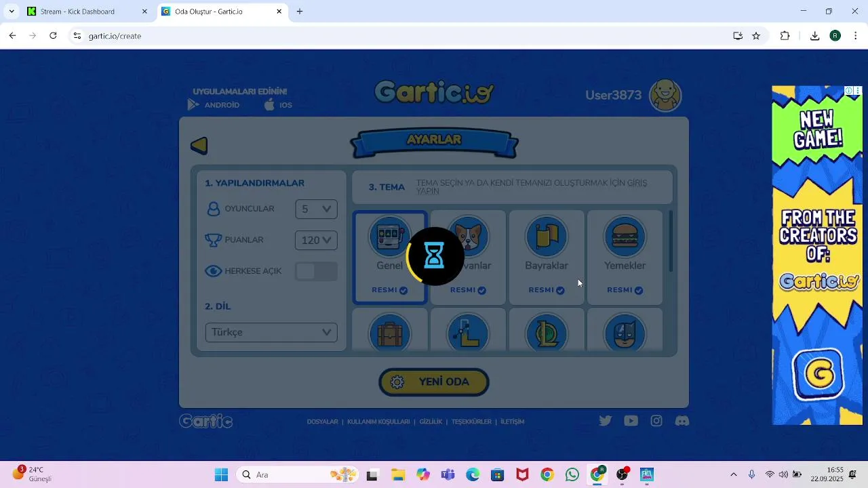868x488 pixels.
Task: Click the browser back arrow
Action: 12,36
